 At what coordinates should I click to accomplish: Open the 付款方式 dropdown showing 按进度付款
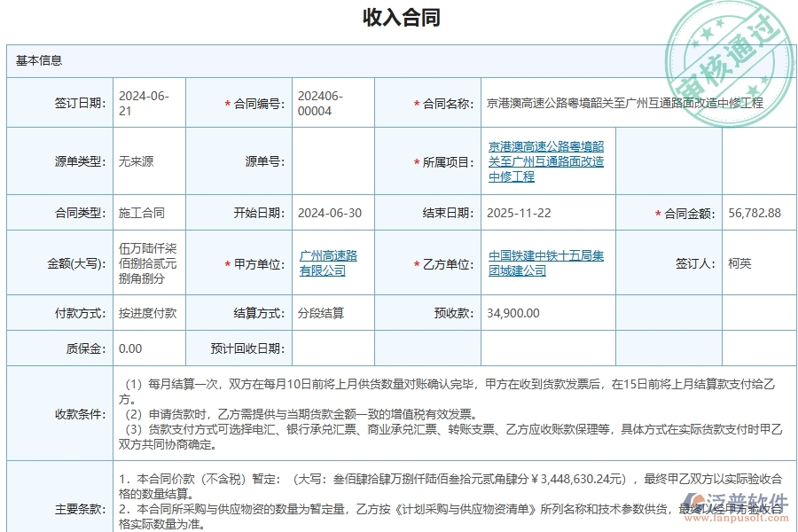(x=147, y=312)
